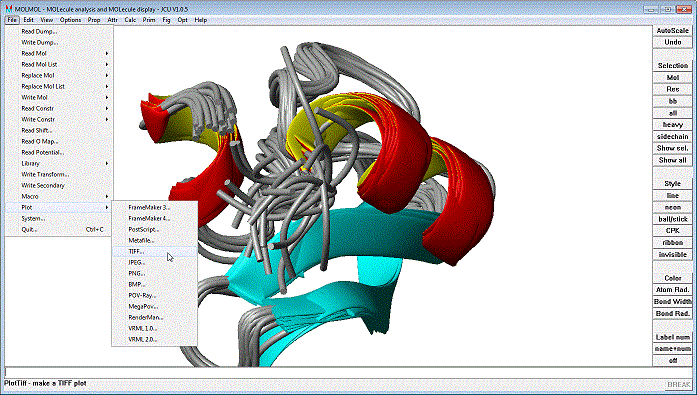Screen dimensions: 697x395
Task: Open the Opt menu
Action: tap(182, 20)
